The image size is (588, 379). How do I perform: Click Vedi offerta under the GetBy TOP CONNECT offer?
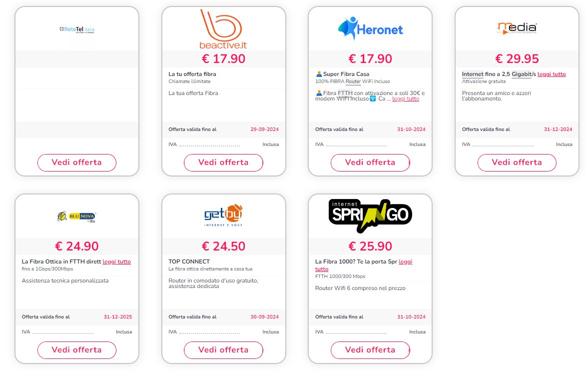tap(223, 350)
